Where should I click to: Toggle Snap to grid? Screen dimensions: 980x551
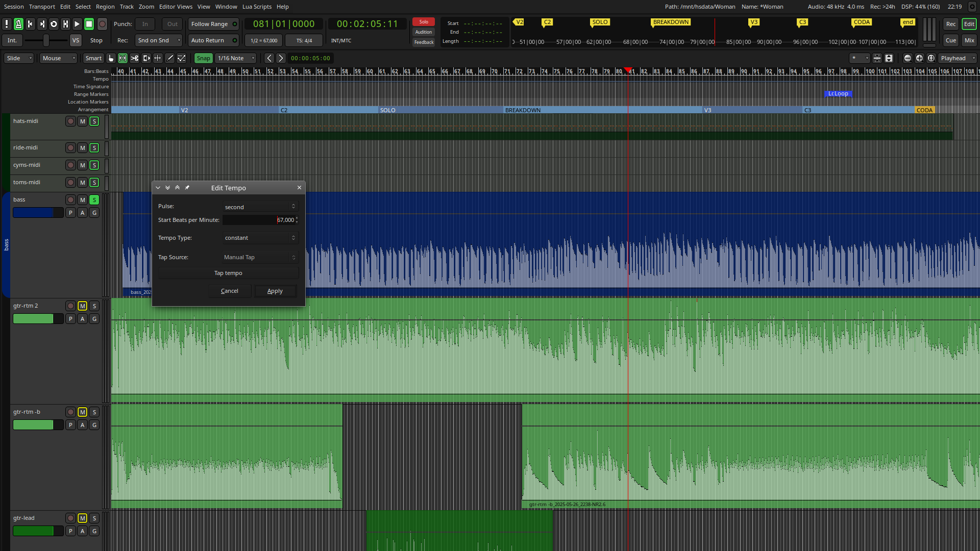203,58
